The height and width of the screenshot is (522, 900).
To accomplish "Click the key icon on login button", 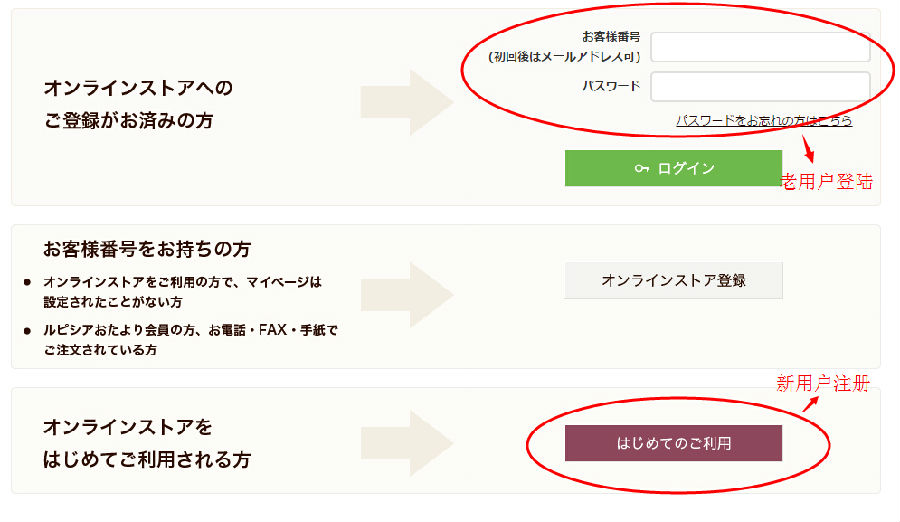I will (642, 169).
